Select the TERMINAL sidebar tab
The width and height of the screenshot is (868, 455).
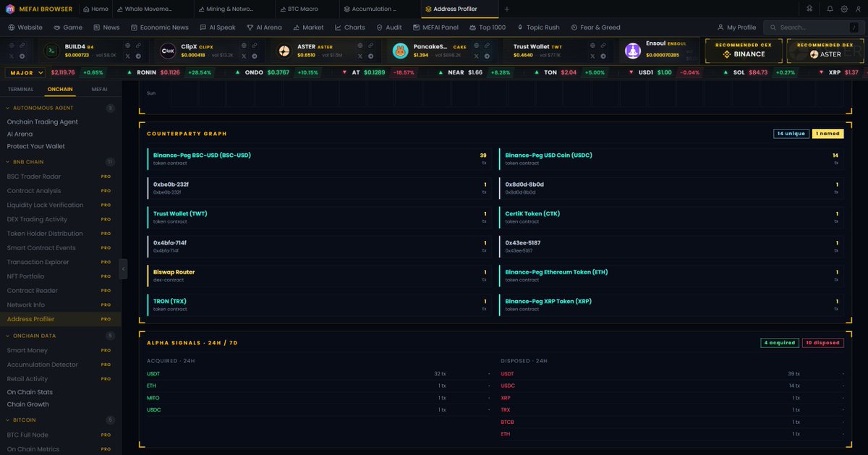pos(20,89)
